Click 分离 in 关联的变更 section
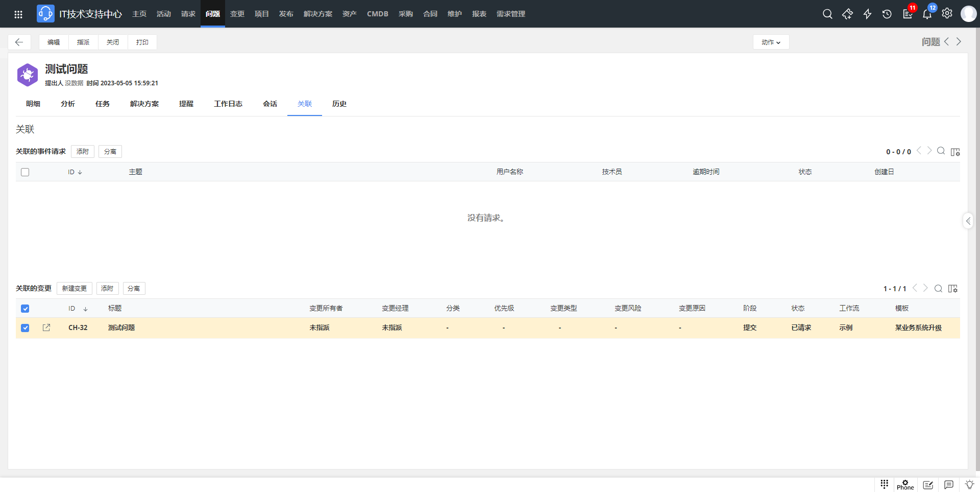The height and width of the screenshot is (492, 980). [x=134, y=288]
